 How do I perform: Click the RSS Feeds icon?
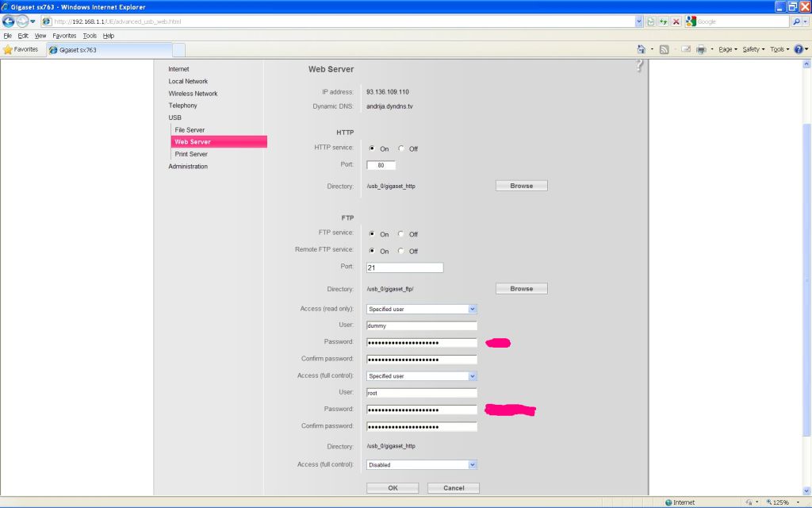pos(664,49)
